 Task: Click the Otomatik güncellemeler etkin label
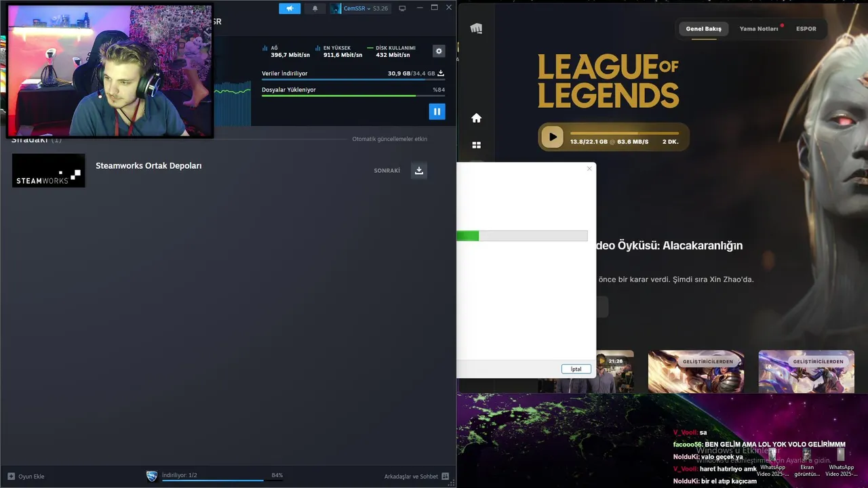pos(389,139)
